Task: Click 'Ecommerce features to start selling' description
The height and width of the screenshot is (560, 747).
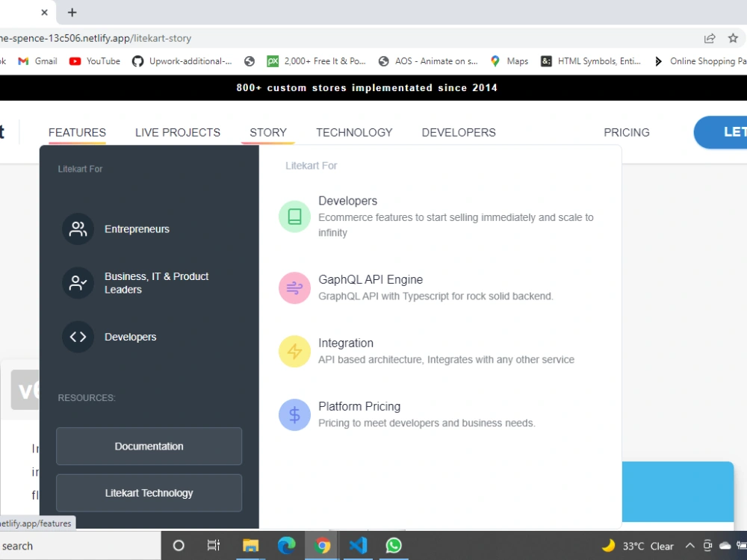Action: [456, 225]
